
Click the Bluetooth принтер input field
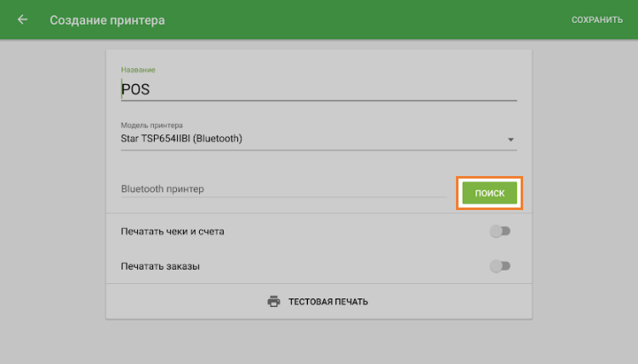click(283, 189)
